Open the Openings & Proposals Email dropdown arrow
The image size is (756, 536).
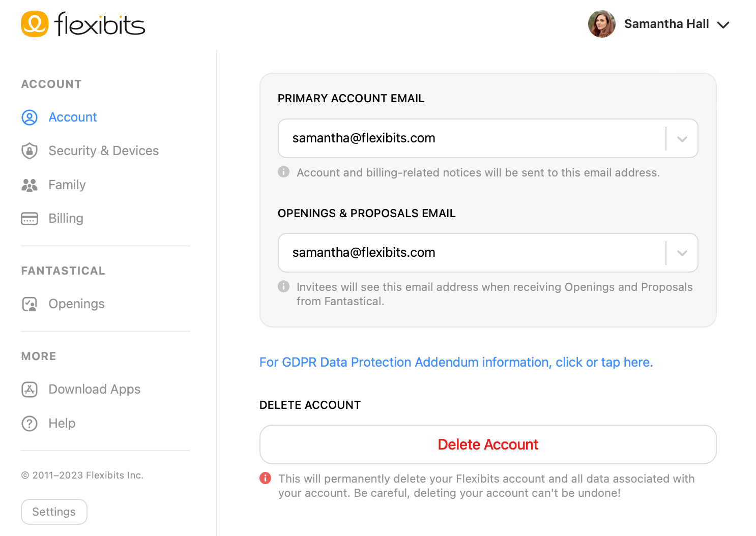(x=682, y=253)
